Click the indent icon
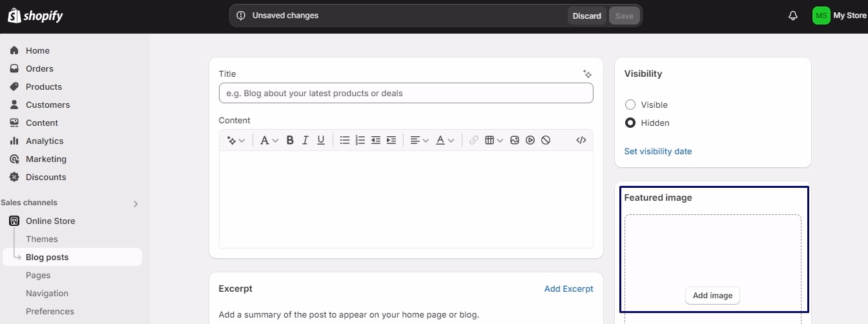Screen dimensions: 868x324 point(391,140)
